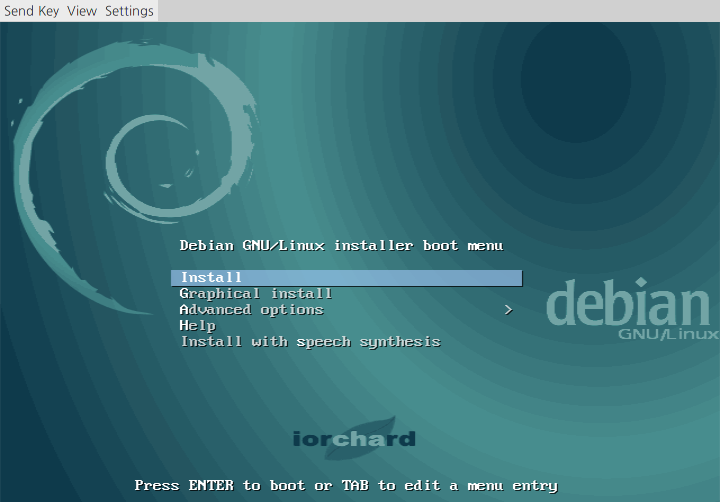
Task: Select the highlighted Install entry
Action: [x=211, y=277]
